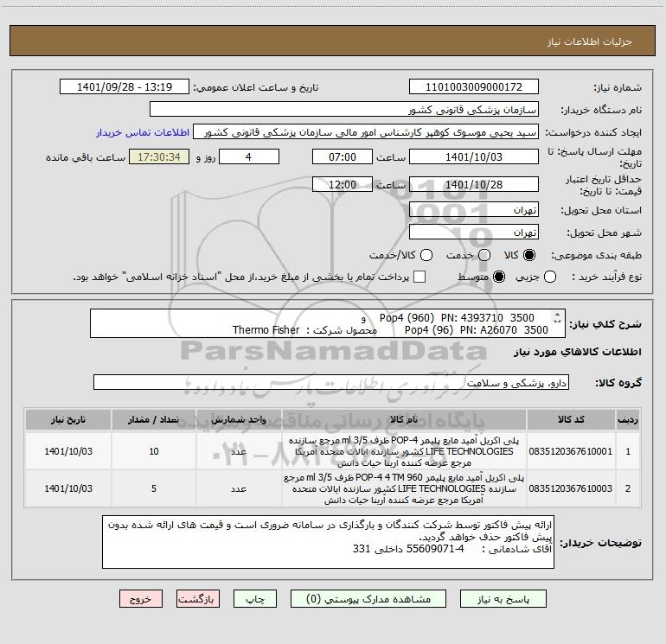Click the توضیحات خریدار text area
This screenshot has height=644, width=666.
click(328, 542)
